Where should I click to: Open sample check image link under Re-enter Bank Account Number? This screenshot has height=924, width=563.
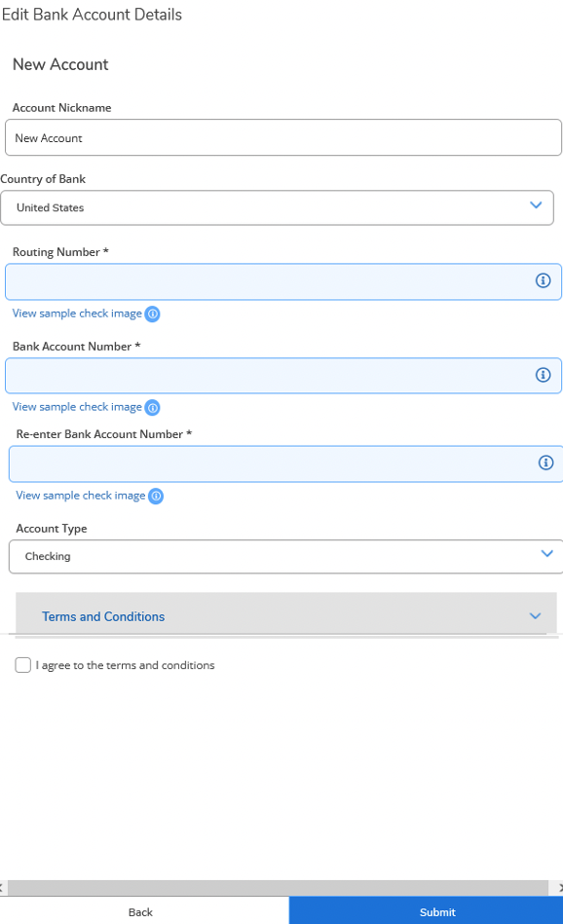[81, 496]
